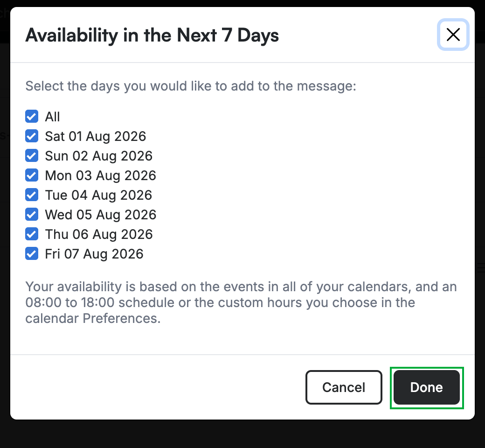Click the 'Mon 03 Aug 2026' label text
485x448 pixels.
point(101,175)
